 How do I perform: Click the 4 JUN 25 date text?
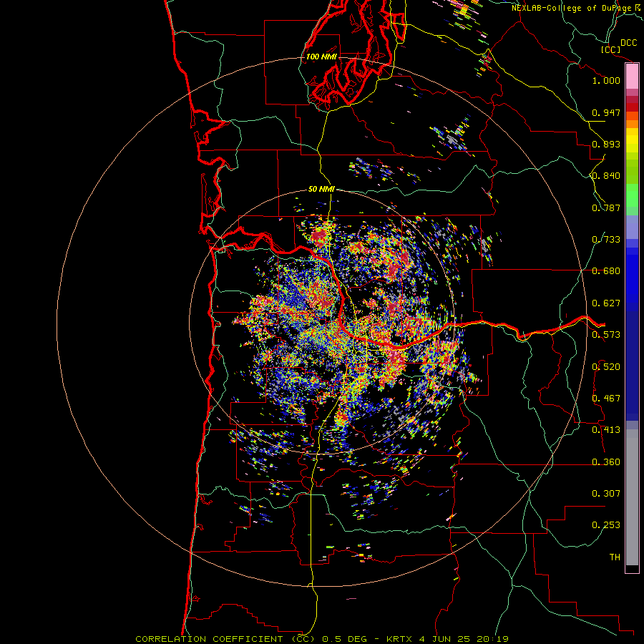coord(446,639)
